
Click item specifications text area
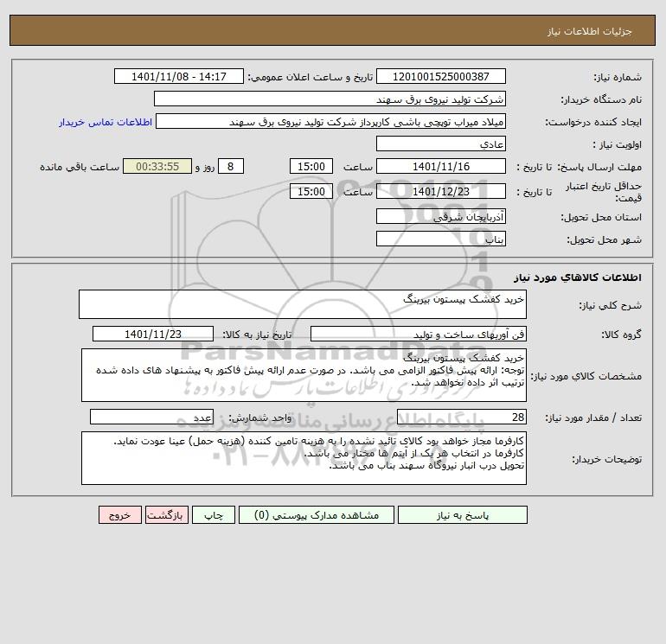[304, 375]
